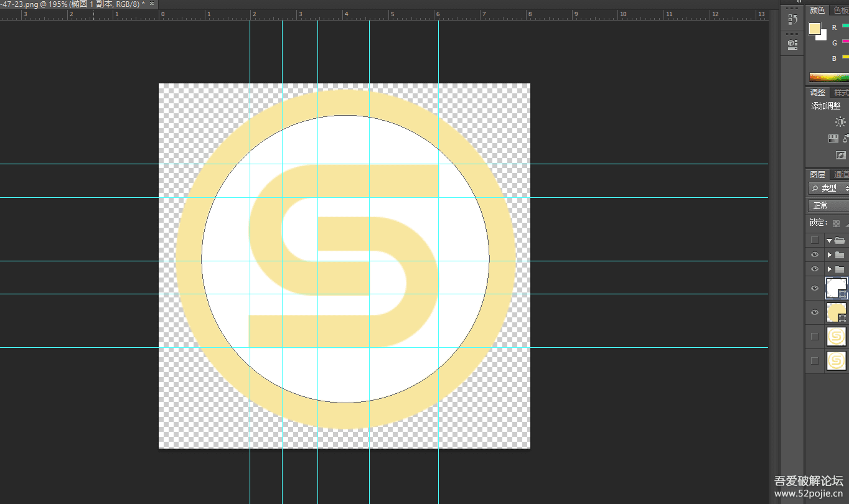
Task: Hide the yellow shape layer
Action: coord(814,312)
